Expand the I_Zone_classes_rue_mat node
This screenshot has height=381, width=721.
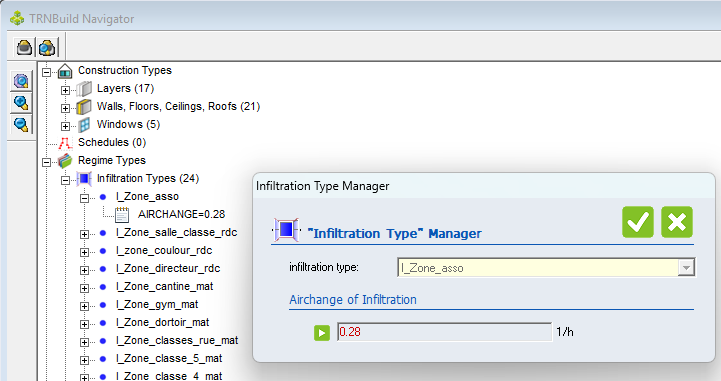[84, 342]
